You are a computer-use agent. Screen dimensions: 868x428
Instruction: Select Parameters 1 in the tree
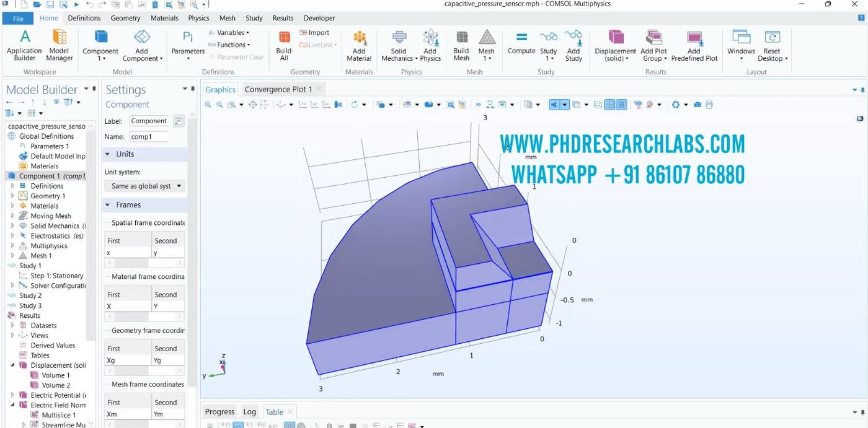click(x=50, y=146)
